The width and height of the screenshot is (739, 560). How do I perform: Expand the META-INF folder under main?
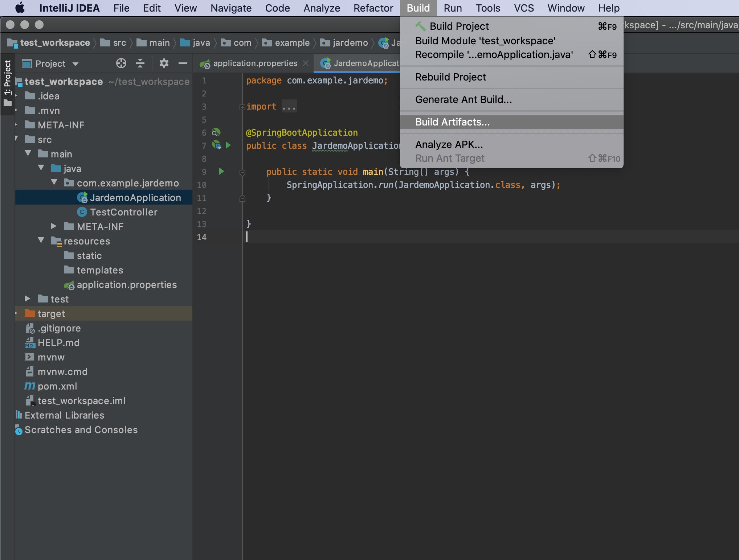tap(54, 226)
